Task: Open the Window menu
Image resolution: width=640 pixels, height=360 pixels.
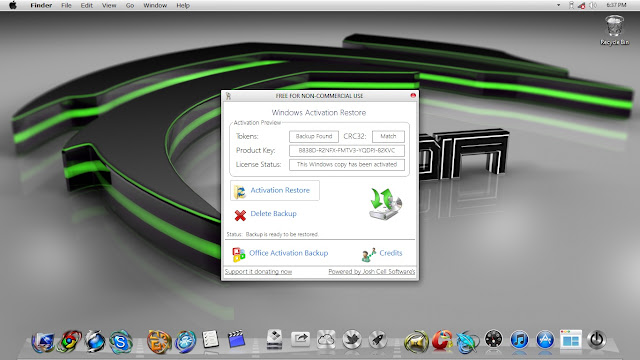Action: click(x=155, y=5)
